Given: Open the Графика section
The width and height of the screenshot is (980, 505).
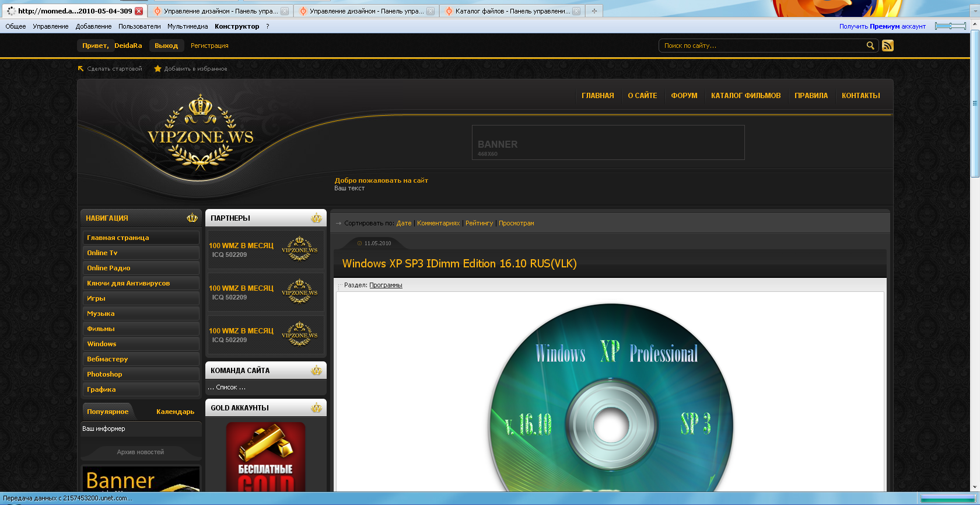Looking at the screenshot, I should tap(141, 389).
